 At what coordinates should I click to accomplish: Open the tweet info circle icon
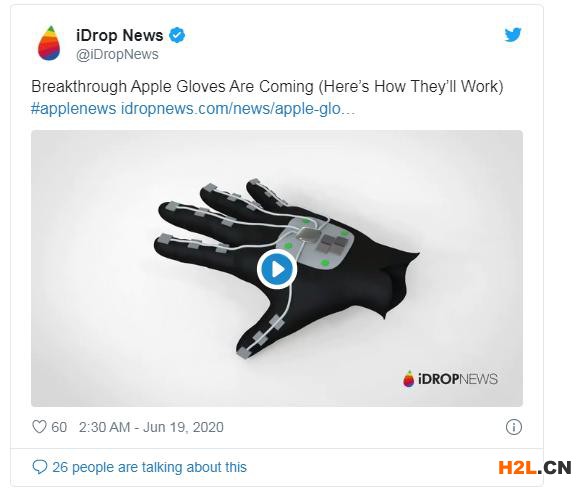(x=514, y=427)
